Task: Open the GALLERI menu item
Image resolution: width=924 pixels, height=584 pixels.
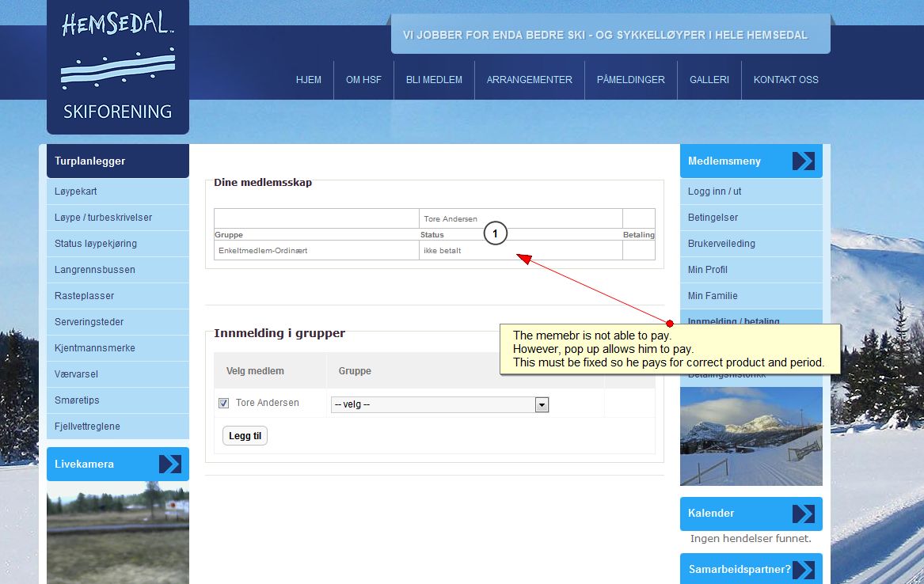Action: 709,79
